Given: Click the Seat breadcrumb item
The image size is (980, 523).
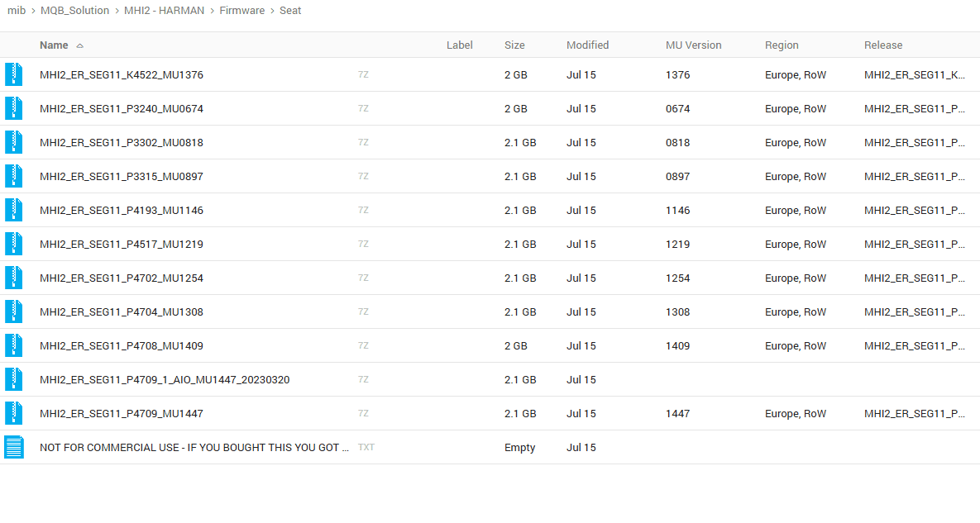Looking at the screenshot, I should pos(290,11).
